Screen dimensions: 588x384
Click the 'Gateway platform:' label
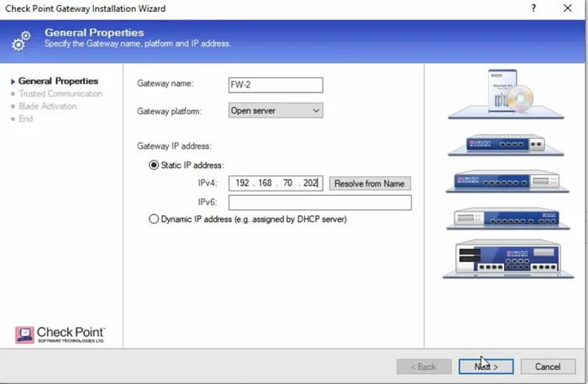170,112
